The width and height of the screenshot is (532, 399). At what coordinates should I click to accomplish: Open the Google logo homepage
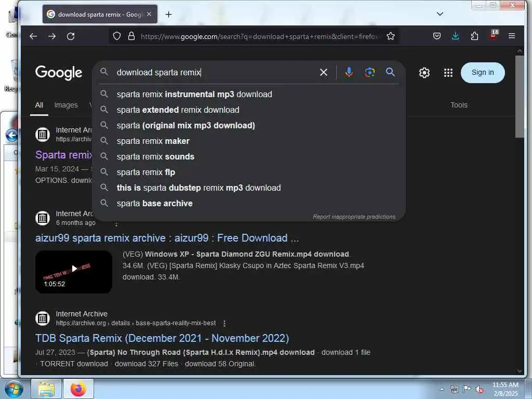(x=59, y=72)
